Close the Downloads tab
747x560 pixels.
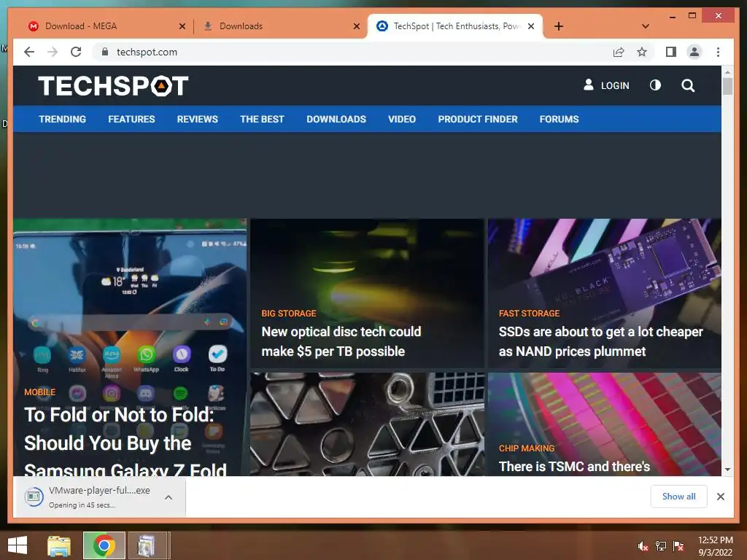[x=356, y=26]
